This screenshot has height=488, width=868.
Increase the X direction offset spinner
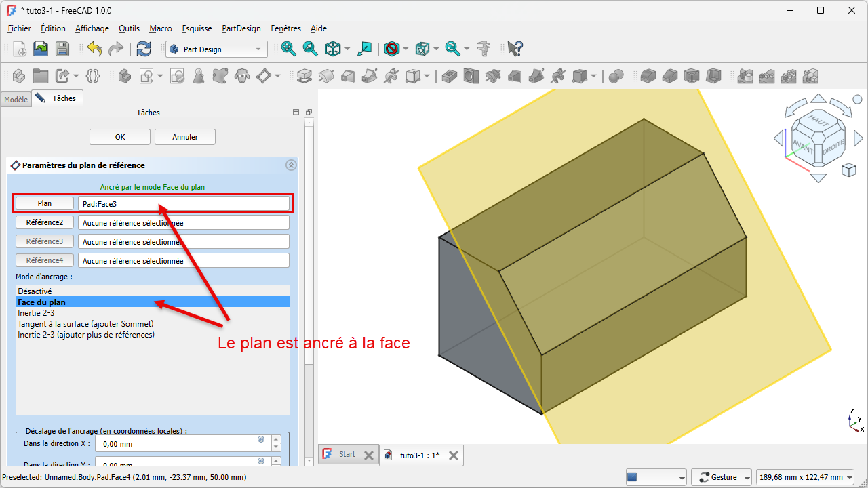tap(276, 440)
